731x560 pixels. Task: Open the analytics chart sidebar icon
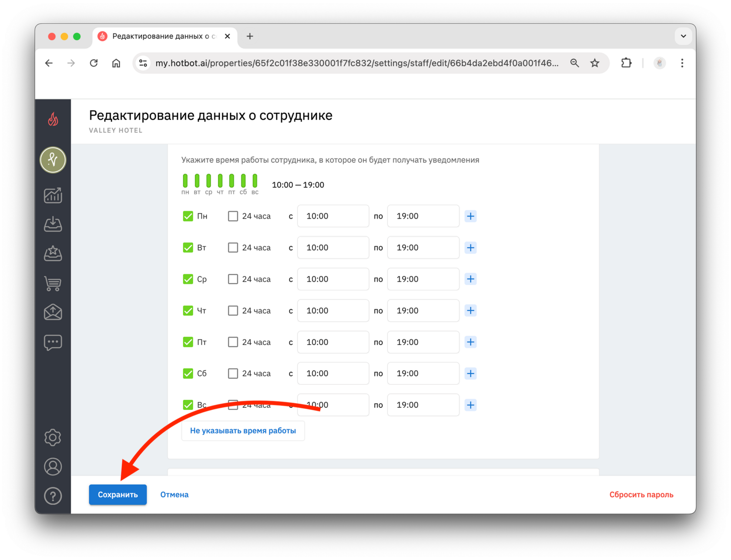(53, 195)
